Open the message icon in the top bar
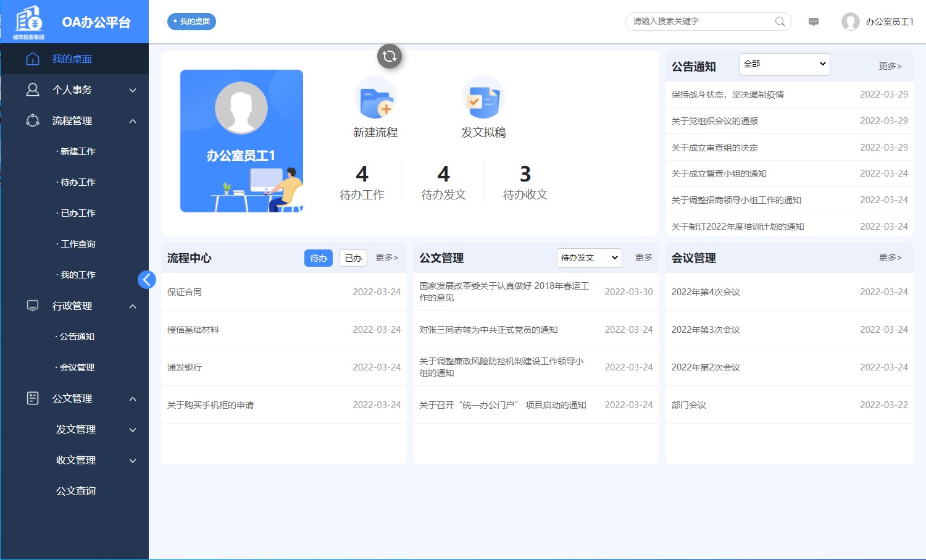926x560 pixels. pyautogui.click(x=813, y=21)
